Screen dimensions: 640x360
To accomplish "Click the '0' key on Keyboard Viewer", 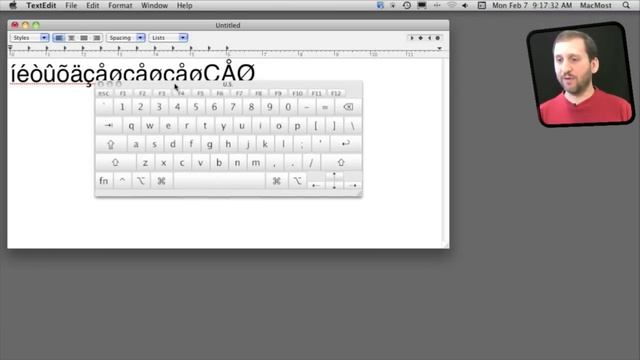I will click(288, 107).
